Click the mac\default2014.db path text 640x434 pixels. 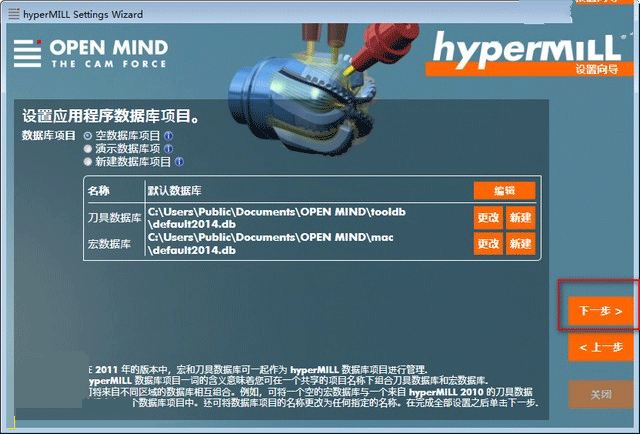point(270,244)
